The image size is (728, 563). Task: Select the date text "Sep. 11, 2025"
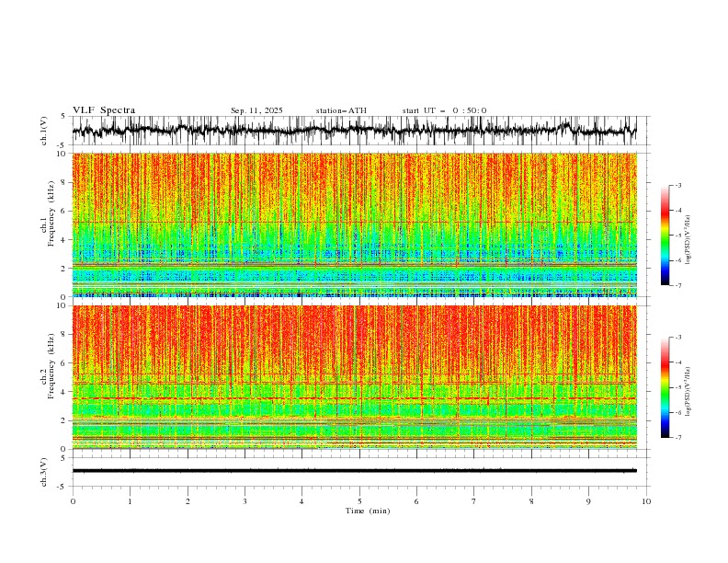pos(256,110)
